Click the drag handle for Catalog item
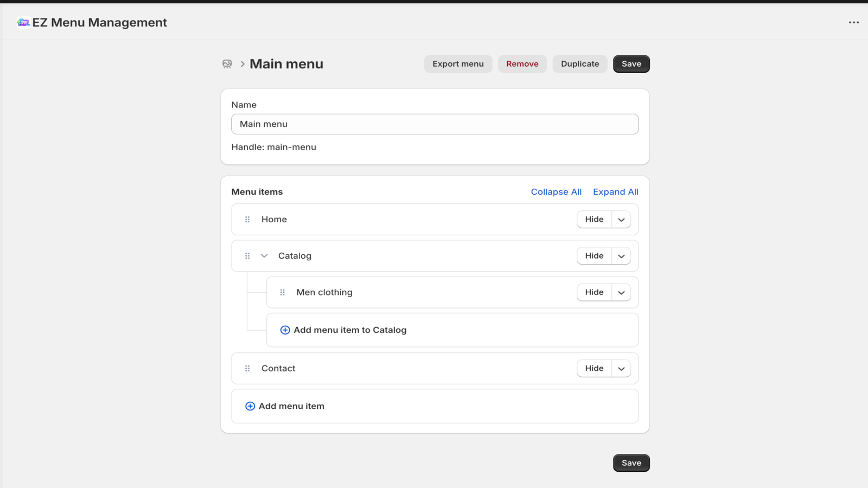The height and width of the screenshot is (488, 868). pyautogui.click(x=247, y=256)
